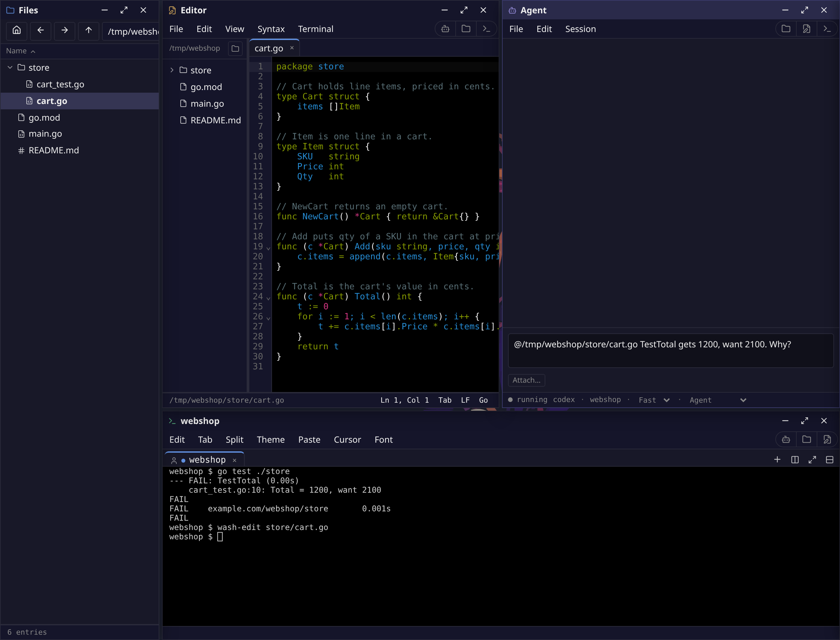840x640 pixels.
Task: Fold the Add function at line 19
Action: point(268,248)
